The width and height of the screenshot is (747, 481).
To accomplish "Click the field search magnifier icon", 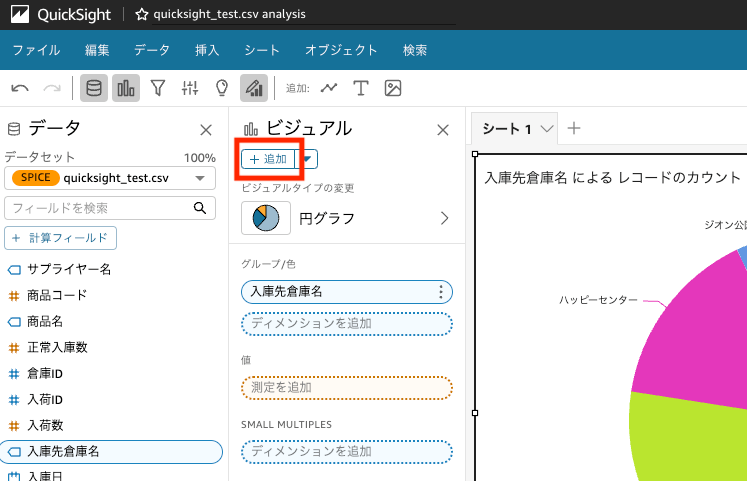I will (200, 208).
